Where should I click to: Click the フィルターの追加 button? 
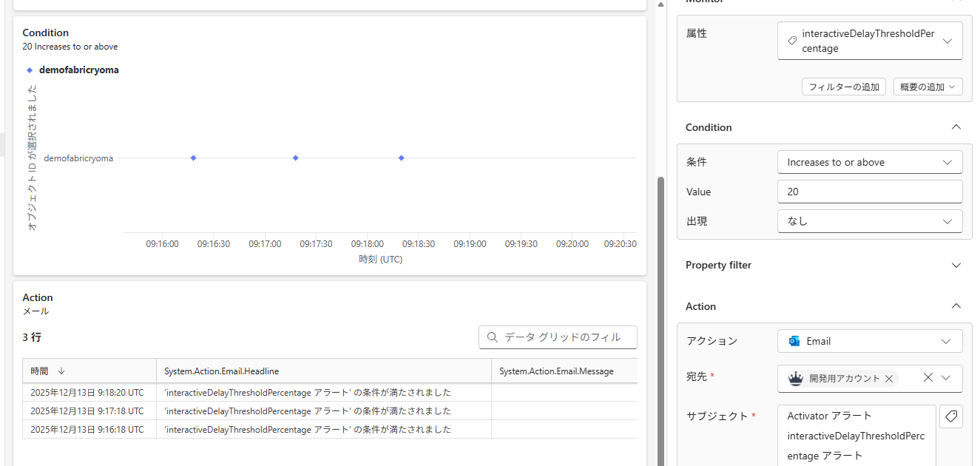[x=844, y=87]
